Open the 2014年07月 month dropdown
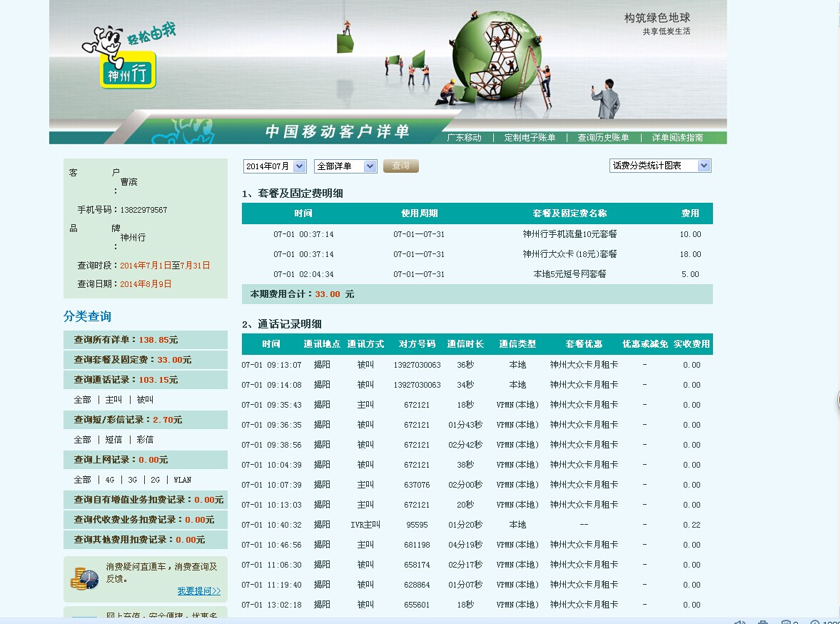This screenshot has width=840, height=624. pos(275,166)
